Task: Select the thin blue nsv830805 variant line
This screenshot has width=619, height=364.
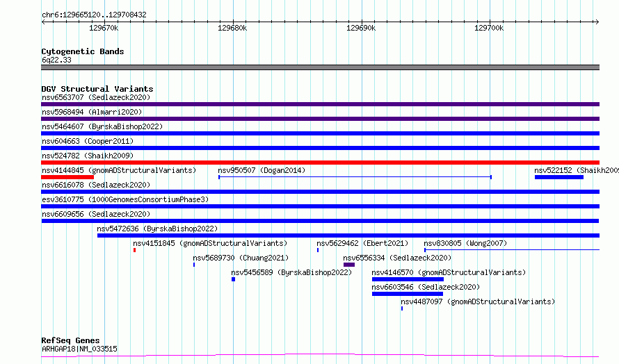Action: pyautogui.click(x=512, y=250)
